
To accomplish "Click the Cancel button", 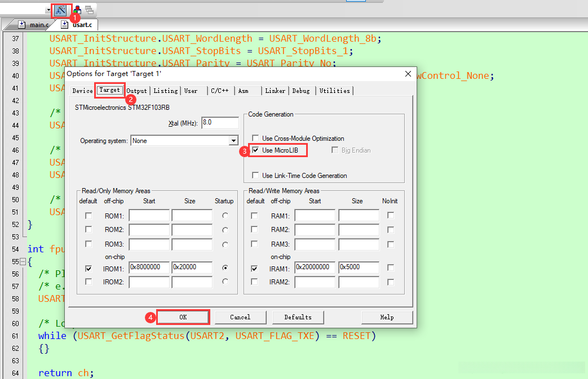I will pyautogui.click(x=240, y=317).
